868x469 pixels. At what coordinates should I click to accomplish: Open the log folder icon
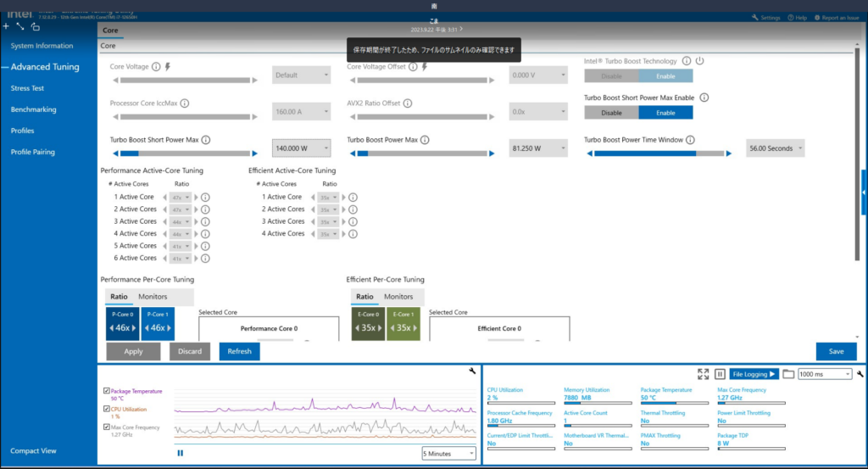788,374
